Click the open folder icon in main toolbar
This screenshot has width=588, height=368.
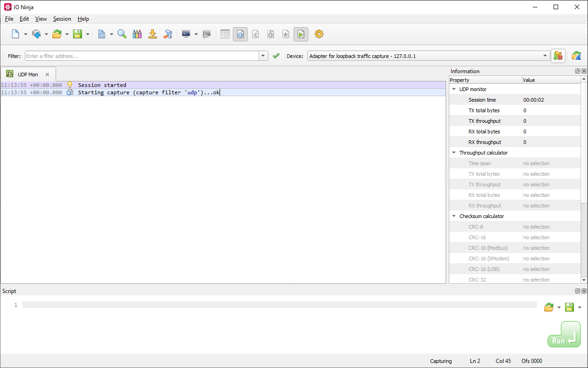(x=57, y=34)
